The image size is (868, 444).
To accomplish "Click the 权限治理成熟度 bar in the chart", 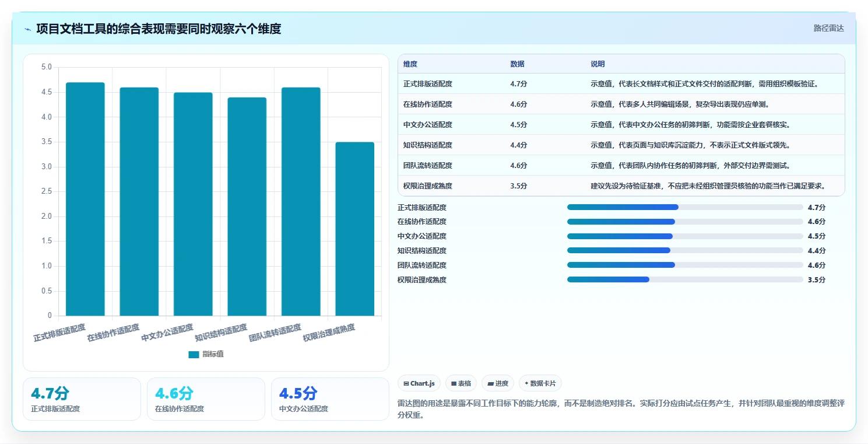I will click(355, 229).
